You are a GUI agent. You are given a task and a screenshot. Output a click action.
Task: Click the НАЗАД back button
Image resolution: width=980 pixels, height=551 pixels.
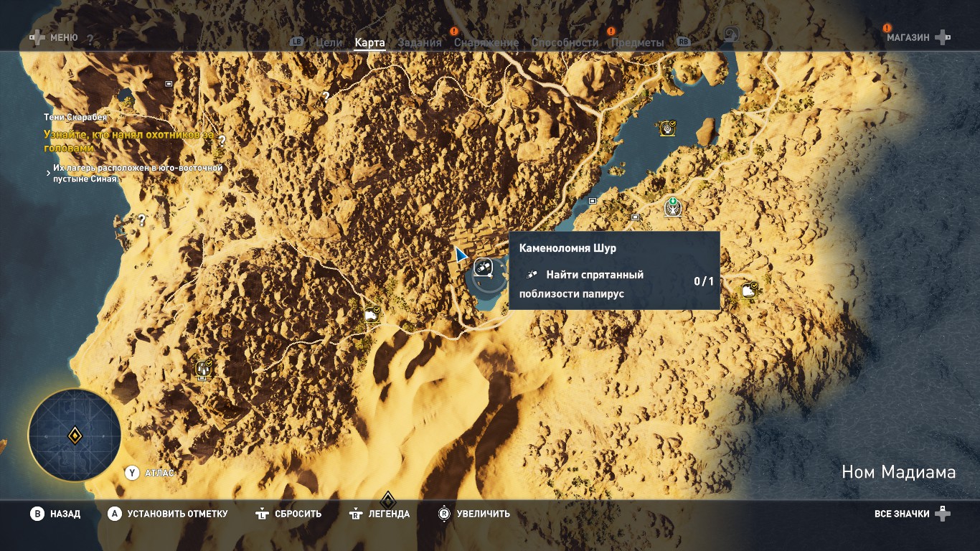(x=65, y=514)
